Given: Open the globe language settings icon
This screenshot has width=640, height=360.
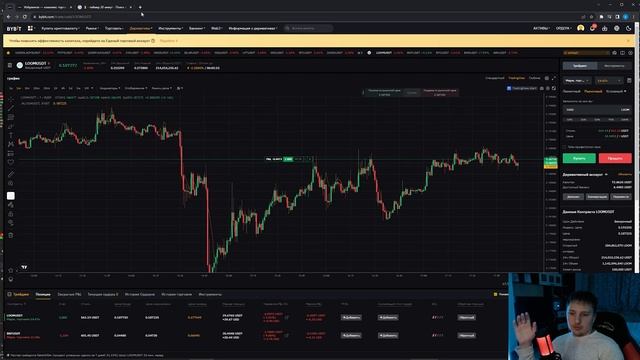Looking at the screenshot, I should point(617,28).
